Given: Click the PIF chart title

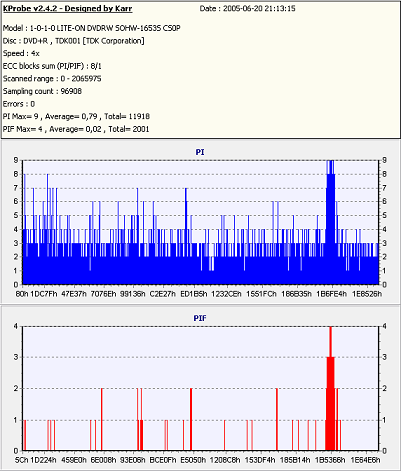Looking at the screenshot, I should click(200, 318).
